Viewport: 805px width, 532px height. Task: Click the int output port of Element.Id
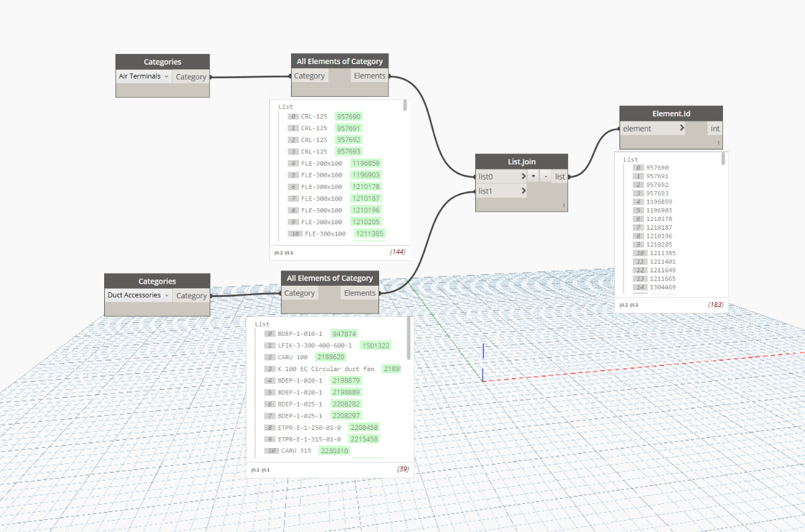[715, 128]
